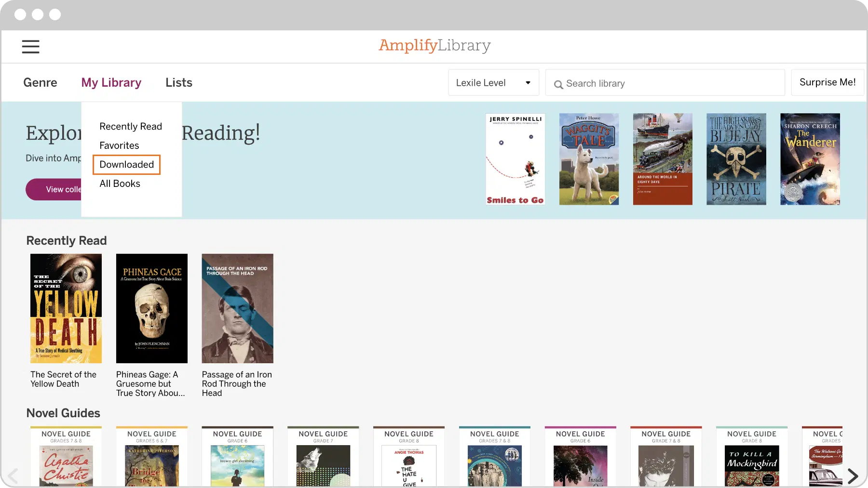Open brown girl dreaming novel guide
Image resolution: width=868 pixels, height=488 pixels.
click(237, 456)
